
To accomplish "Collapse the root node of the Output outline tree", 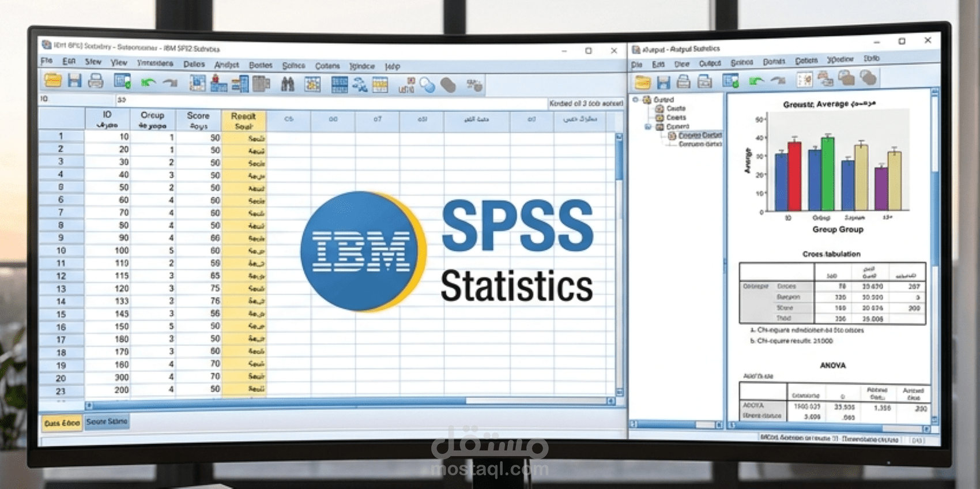I will point(636,99).
